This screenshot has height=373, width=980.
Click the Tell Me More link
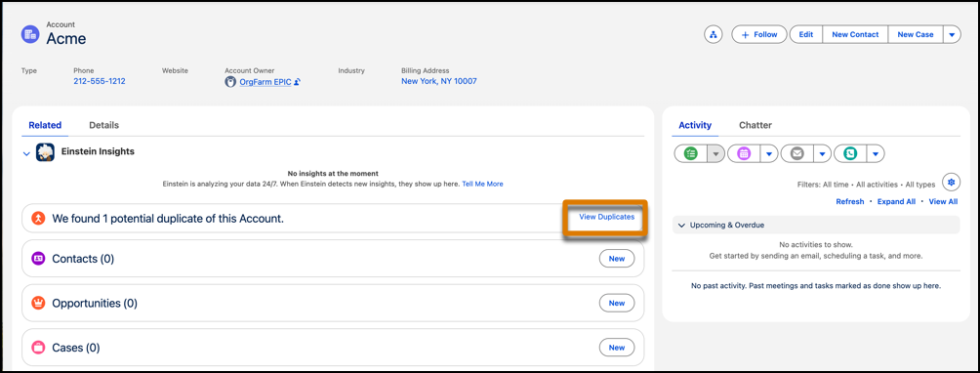482,185
